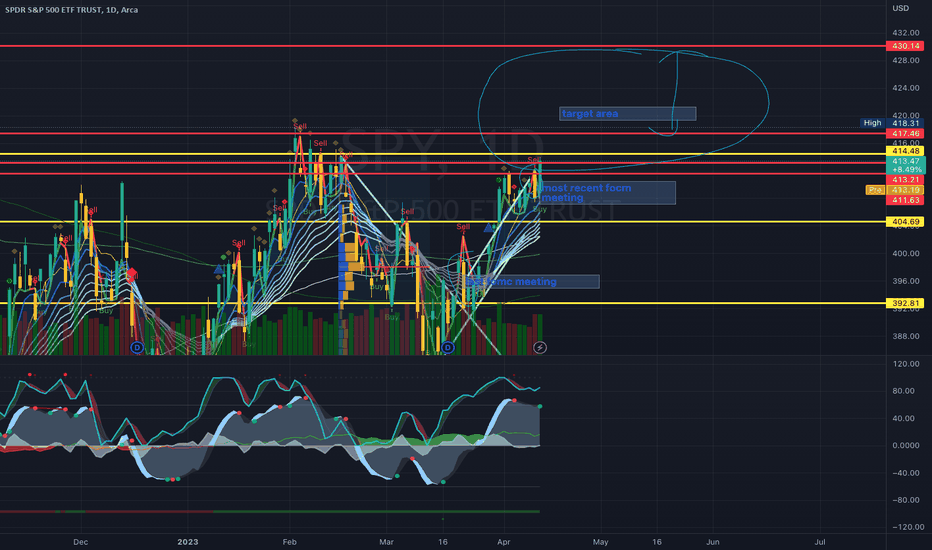Click the 120.00 oscillator scale value
This screenshot has height=550, width=932.
905,363
